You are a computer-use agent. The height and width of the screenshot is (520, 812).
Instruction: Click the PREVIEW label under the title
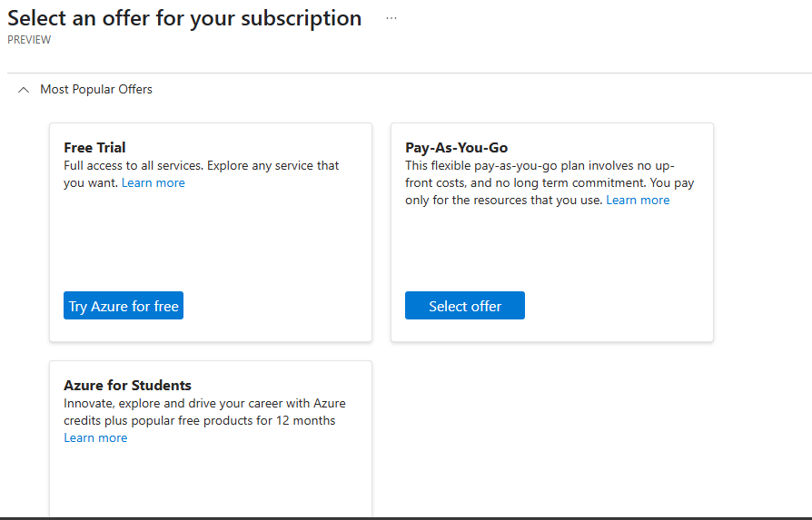(29, 40)
